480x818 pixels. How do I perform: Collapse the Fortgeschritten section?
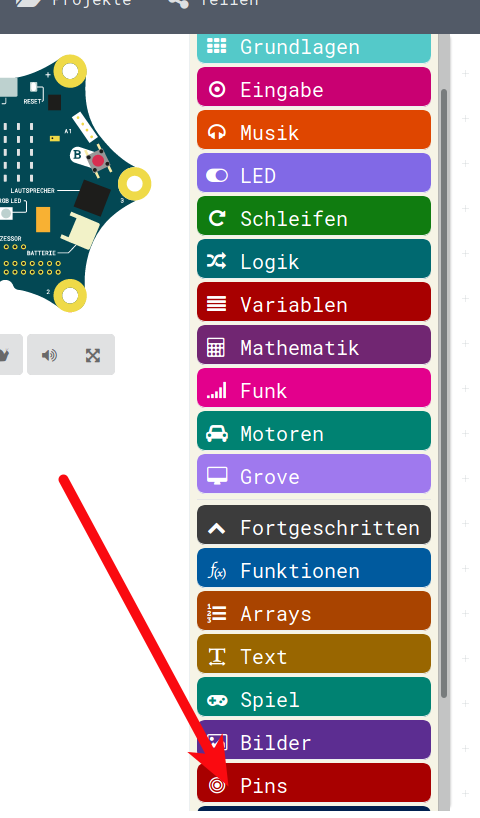pyautogui.click(x=314, y=527)
